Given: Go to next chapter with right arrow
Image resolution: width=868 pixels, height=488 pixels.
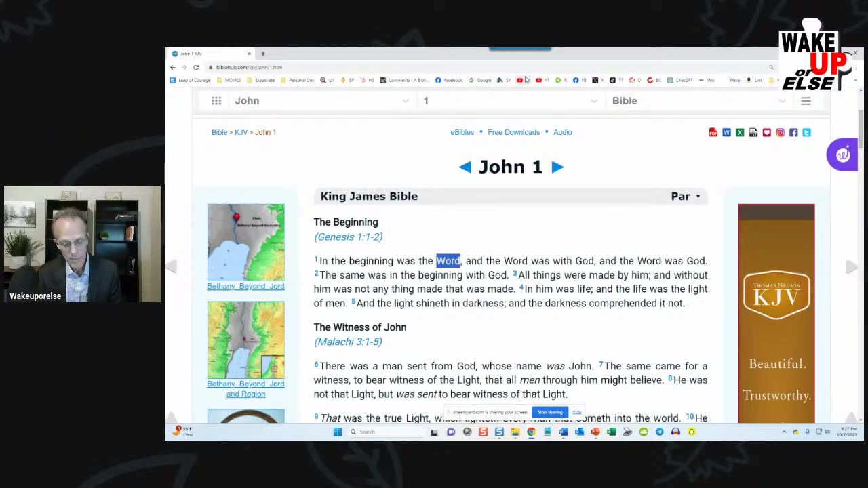Looking at the screenshot, I should [x=557, y=167].
